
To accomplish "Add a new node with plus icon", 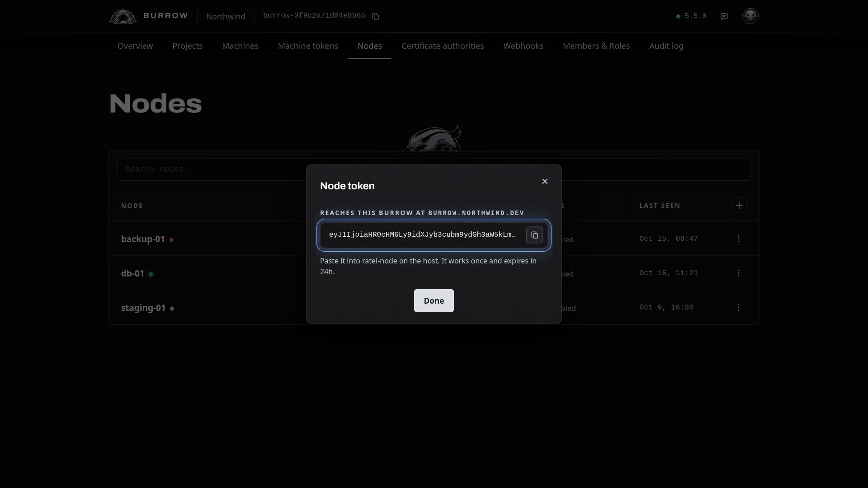I will [739, 206].
